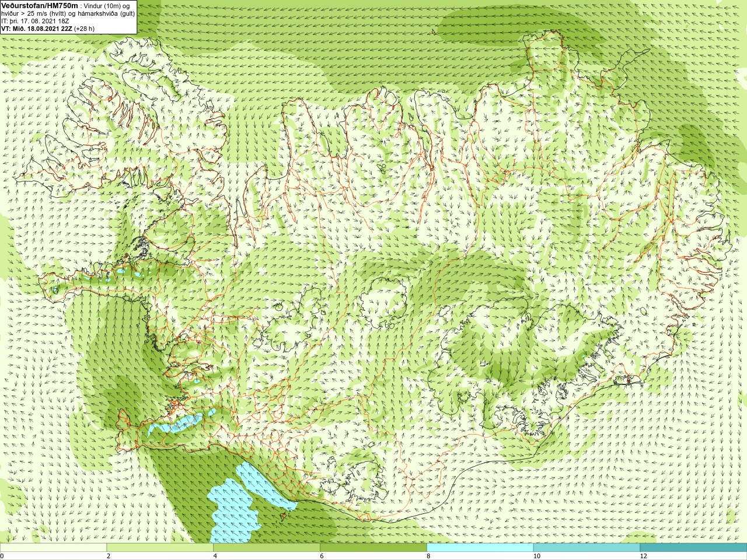This screenshot has height=560, width=747.
Task: Select the cyan 10–12 legend swatch
Action: (x=587, y=548)
